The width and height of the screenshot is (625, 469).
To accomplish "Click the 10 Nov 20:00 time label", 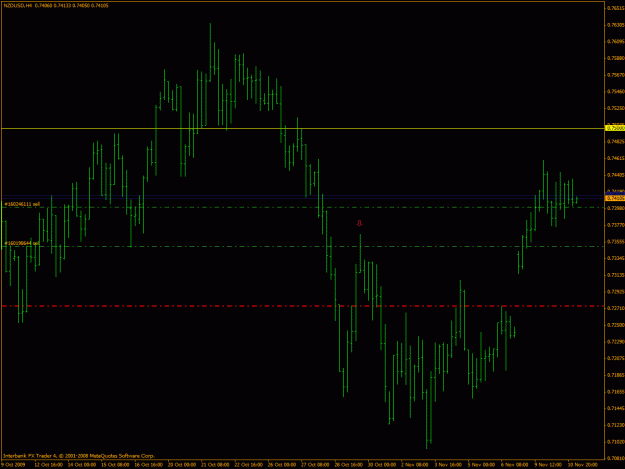I will 582,465.
